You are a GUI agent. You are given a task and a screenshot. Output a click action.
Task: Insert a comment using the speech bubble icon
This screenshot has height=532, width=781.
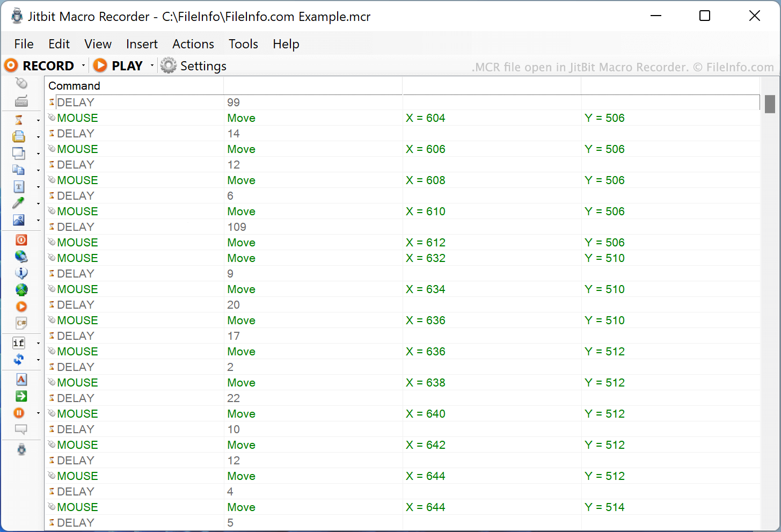pos(21,429)
